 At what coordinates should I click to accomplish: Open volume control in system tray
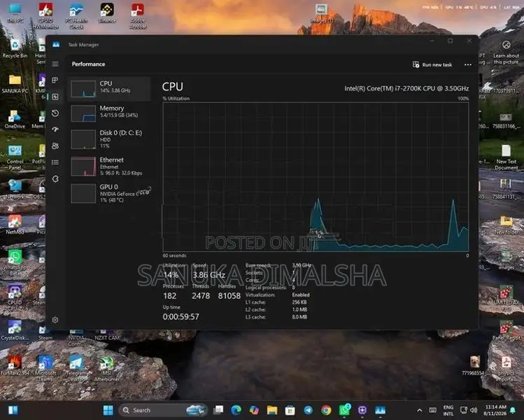(x=474, y=410)
